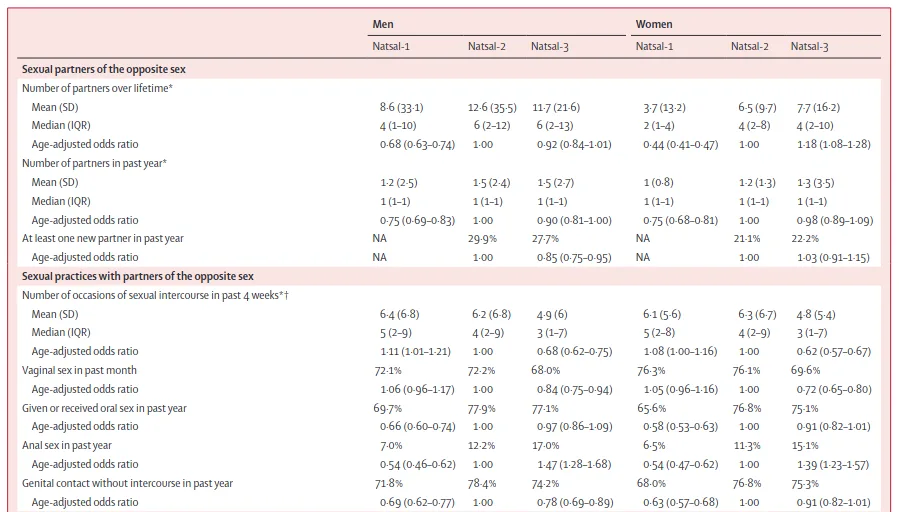Select the cell "1·3 (3·5)"

815,182
